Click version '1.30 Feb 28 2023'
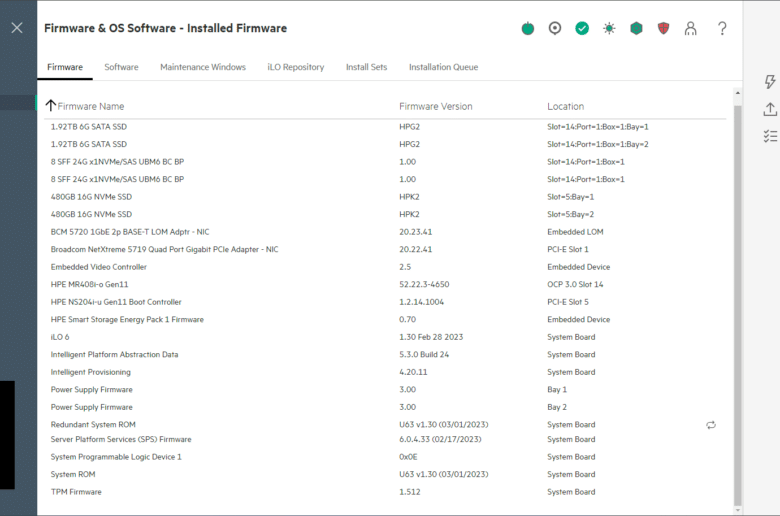Image resolution: width=780 pixels, height=516 pixels. point(431,337)
